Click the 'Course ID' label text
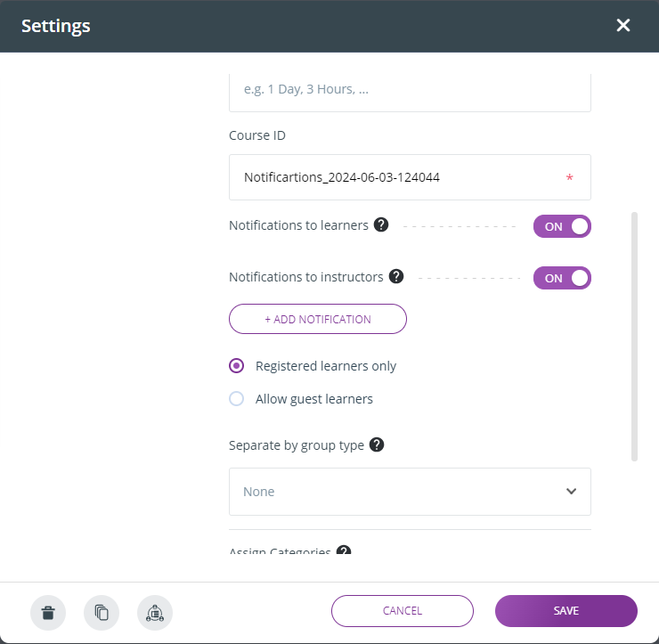 257,135
